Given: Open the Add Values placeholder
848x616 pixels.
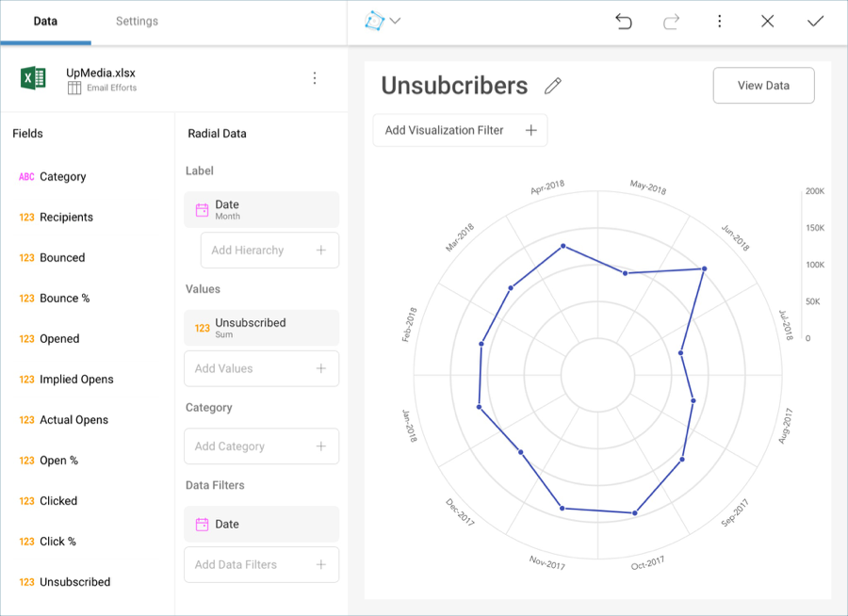Looking at the screenshot, I should (261, 368).
